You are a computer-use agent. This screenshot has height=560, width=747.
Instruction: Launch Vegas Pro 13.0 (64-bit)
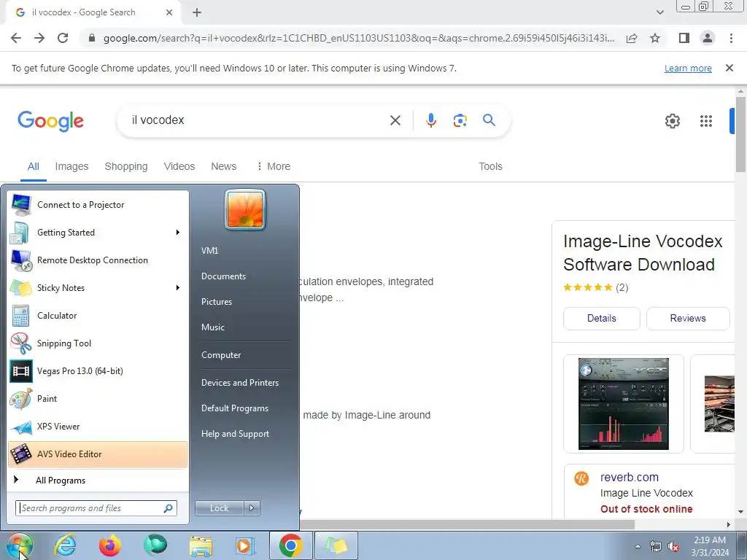click(x=98, y=371)
